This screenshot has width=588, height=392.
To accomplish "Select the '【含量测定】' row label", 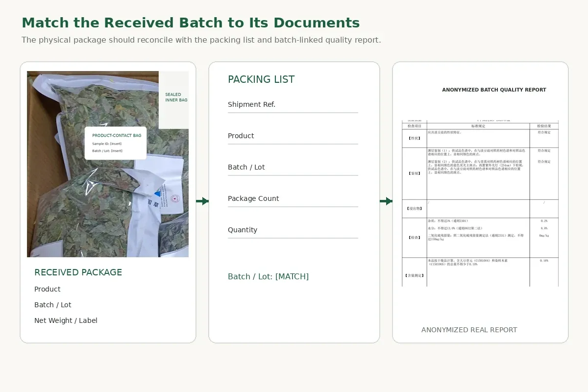I will coord(415,275).
